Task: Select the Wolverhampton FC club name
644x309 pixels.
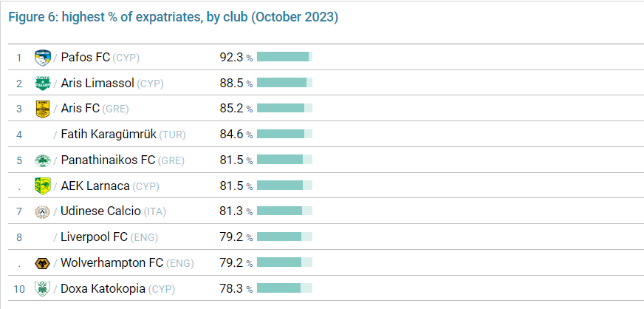Action: coord(112,262)
